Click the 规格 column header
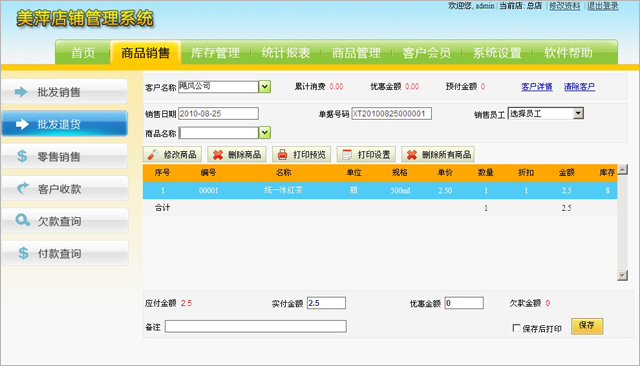The image size is (640, 366). click(x=400, y=173)
